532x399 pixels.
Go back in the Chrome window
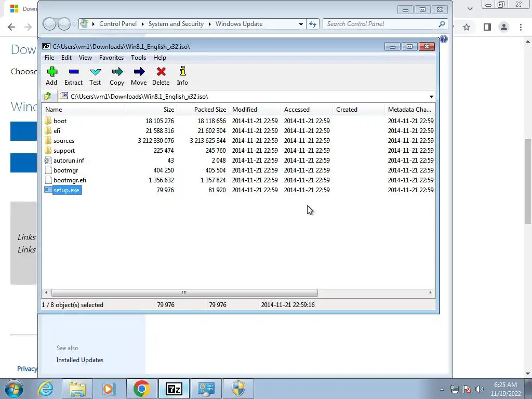(11, 27)
